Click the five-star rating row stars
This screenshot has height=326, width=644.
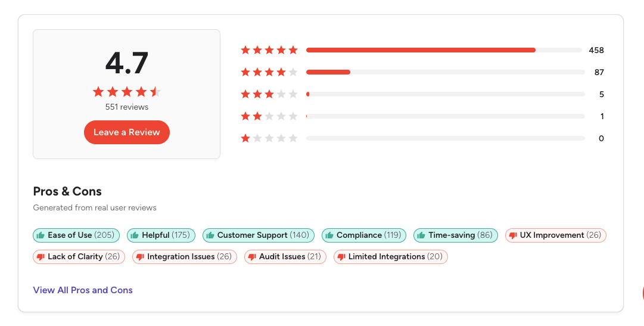click(269, 50)
